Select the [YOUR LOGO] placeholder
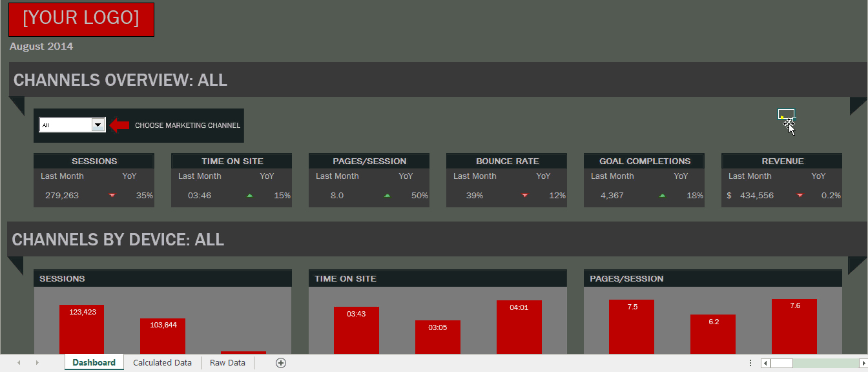868x372 pixels. coord(81,19)
